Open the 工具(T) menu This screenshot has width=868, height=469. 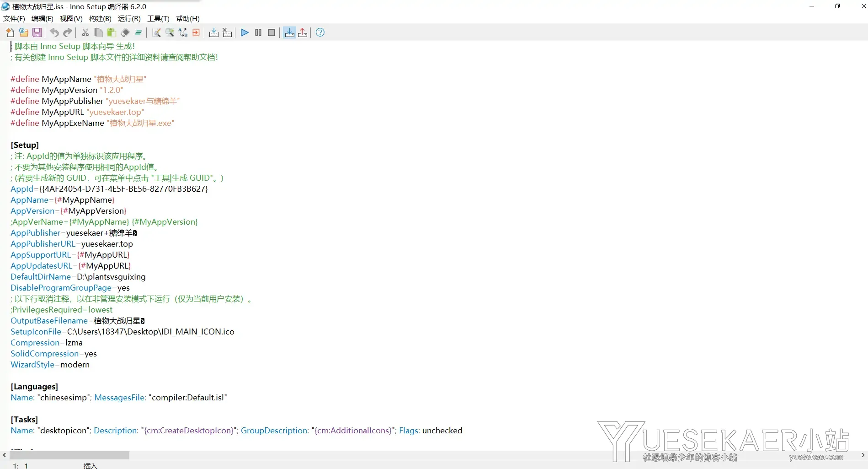(x=158, y=18)
